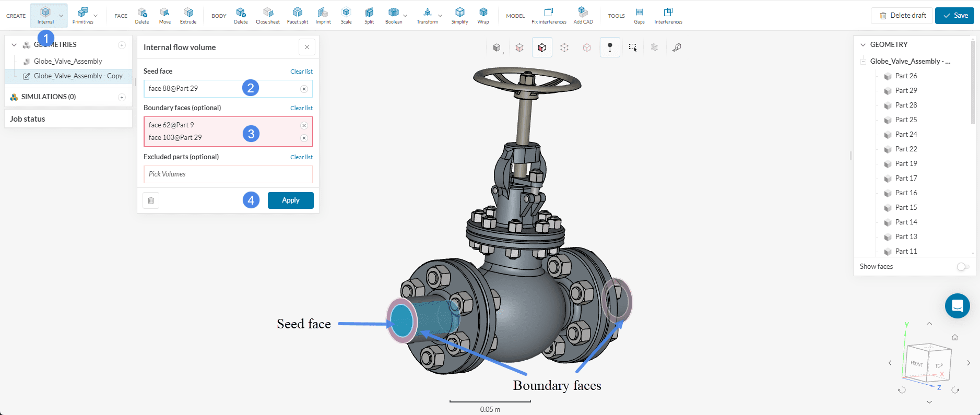Click the Save button
This screenshot has width=980, height=415.
point(954,16)
